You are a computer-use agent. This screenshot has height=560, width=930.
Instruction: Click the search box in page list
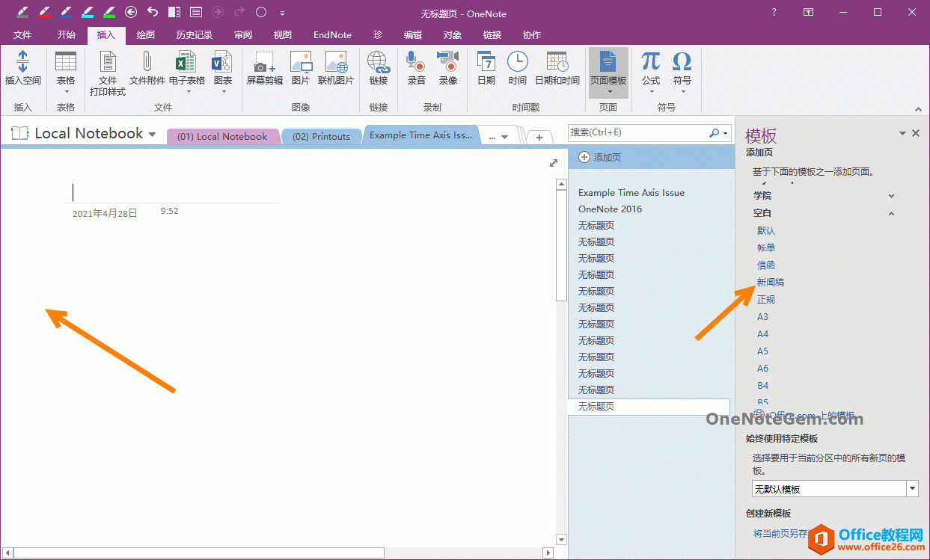click(x=643, y=132)
